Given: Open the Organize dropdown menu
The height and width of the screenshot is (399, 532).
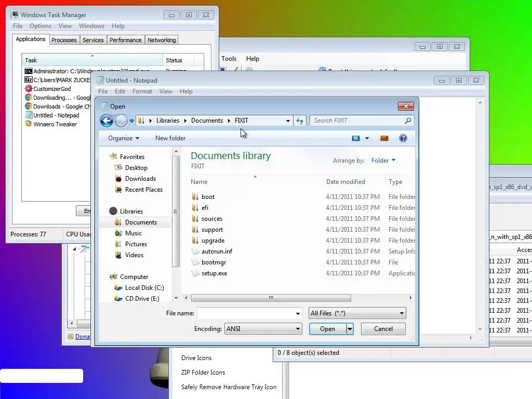Looking at the screenshot, I should (124, 138).
